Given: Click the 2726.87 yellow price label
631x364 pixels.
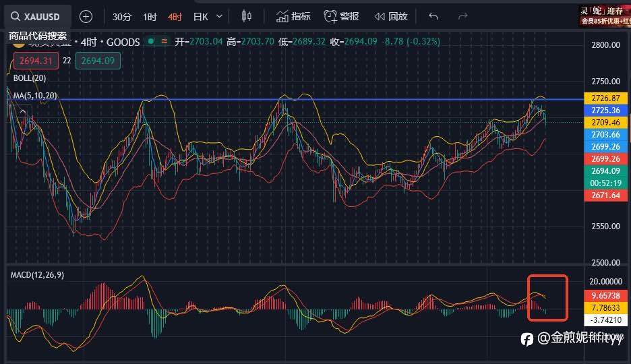Looking at the screenshot, I should (x=605, y=98).
